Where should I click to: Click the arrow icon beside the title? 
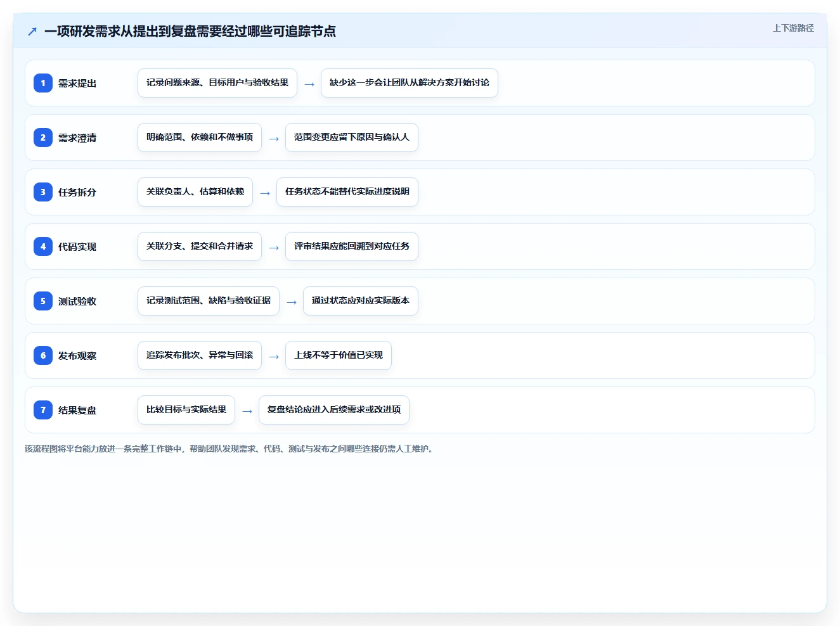pyautogui.click(x=32, y=31)
